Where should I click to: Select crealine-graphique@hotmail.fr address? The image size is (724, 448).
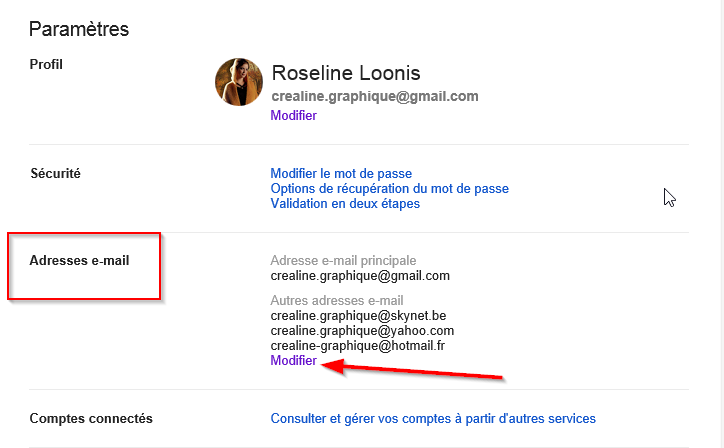pyautogui.click(x=358, y=345)
